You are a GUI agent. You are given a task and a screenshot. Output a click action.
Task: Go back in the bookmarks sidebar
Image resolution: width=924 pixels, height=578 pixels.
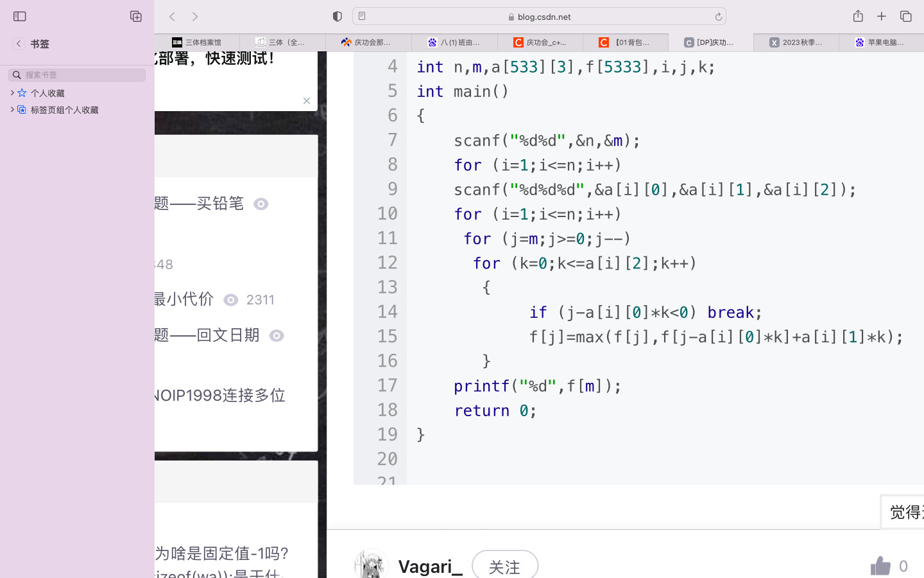[x=19, y=44]
